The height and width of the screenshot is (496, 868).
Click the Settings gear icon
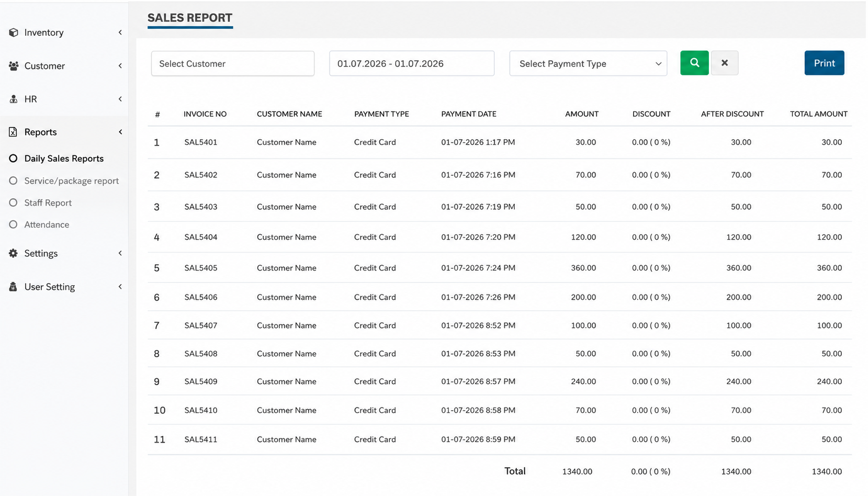click(x=13, y=253)
